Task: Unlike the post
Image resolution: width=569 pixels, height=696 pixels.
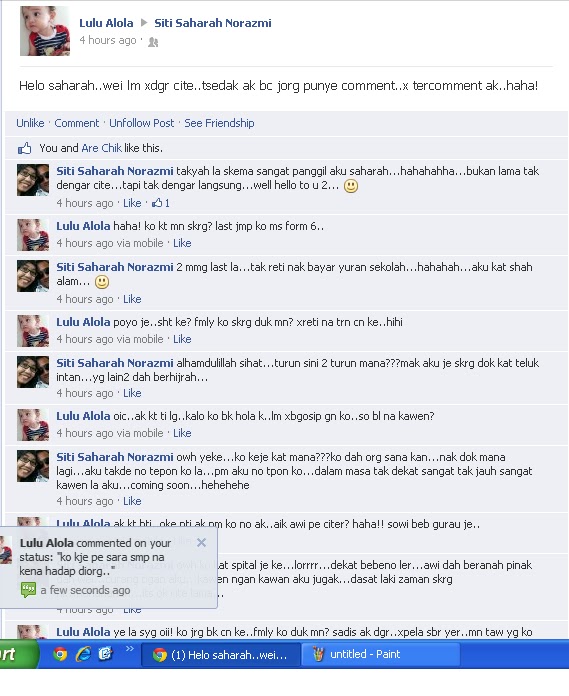Action: 30,123
